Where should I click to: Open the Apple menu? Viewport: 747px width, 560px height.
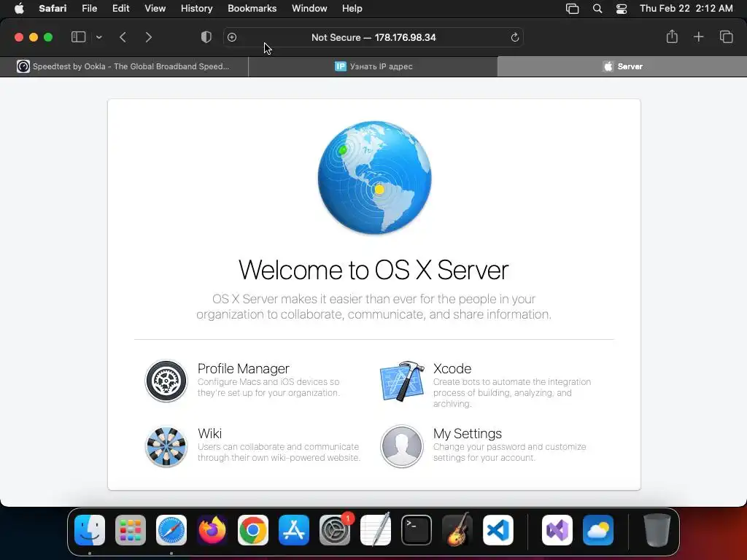[18, 8]
